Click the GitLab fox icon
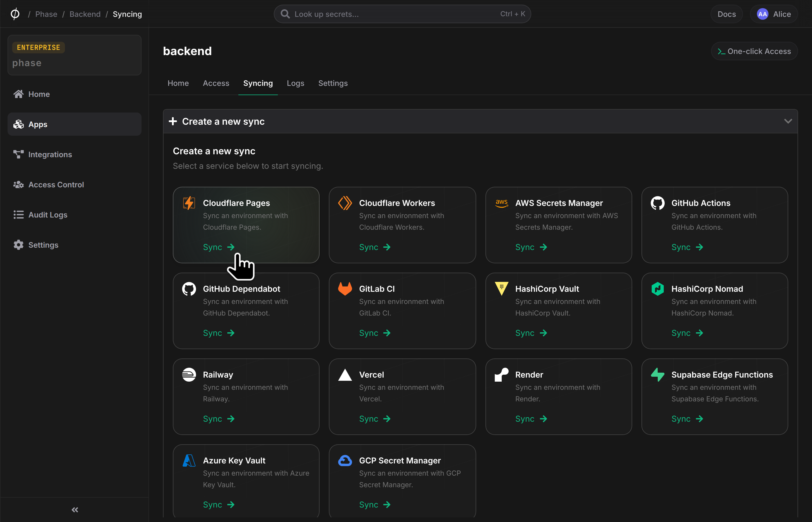Viewport: 812px width, 522px height. [x=345, y=289]
